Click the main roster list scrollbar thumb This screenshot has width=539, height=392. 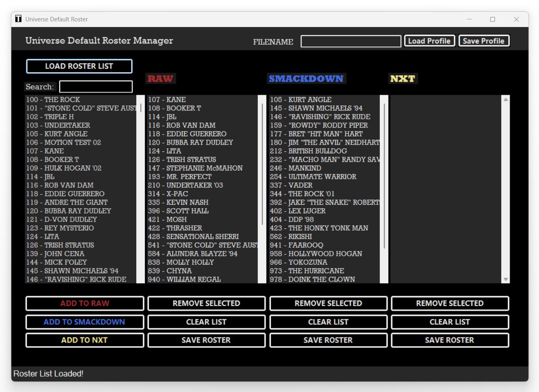141,108
